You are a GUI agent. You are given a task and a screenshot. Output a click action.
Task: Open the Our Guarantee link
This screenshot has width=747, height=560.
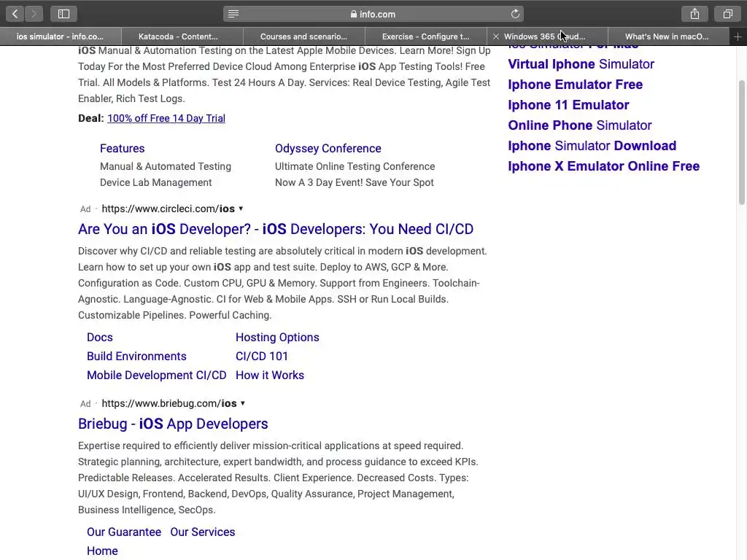124,532
